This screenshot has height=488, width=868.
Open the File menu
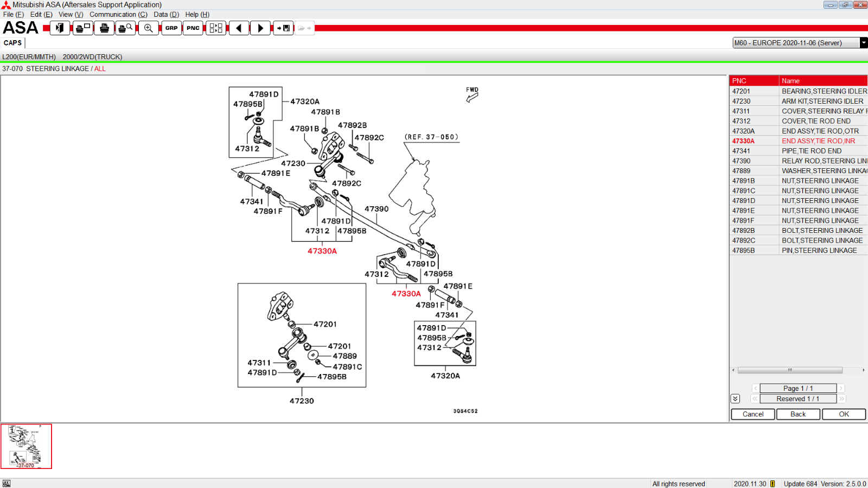pos(14,15)
